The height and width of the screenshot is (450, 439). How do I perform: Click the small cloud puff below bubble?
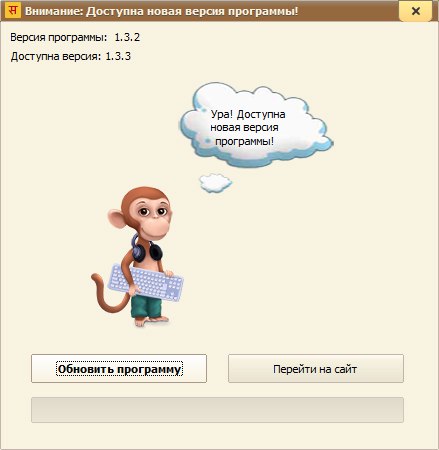215,183
